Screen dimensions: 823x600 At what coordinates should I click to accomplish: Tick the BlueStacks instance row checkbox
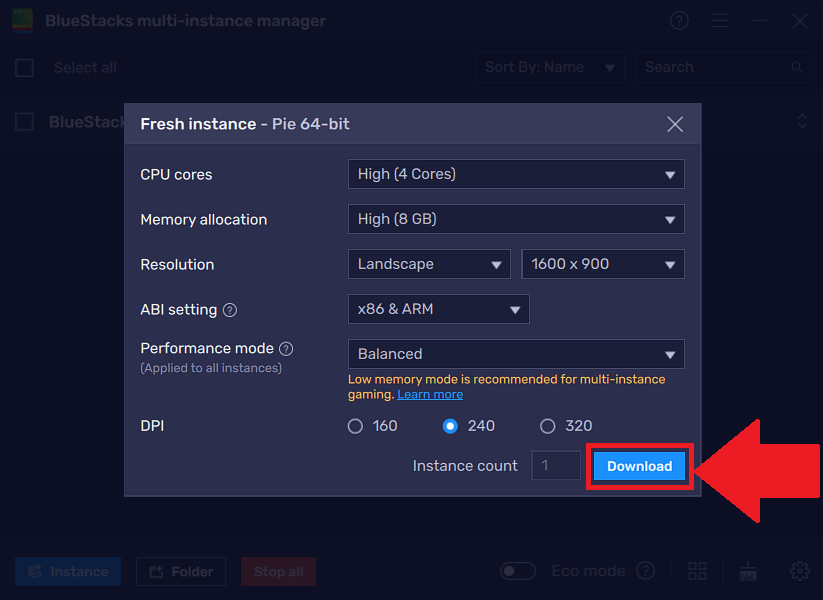click(24, 122)
